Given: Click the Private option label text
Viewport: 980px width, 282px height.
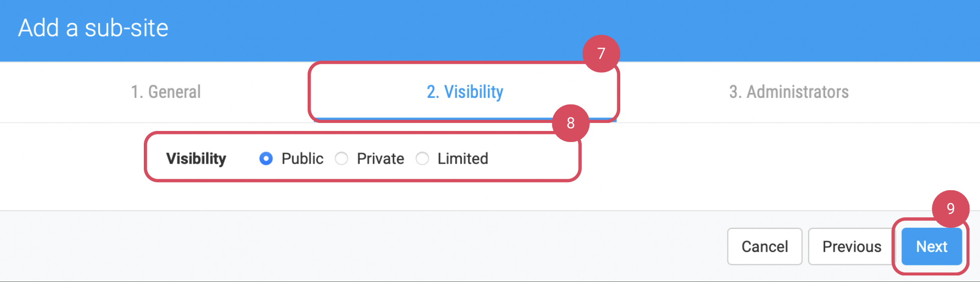Looking at the screenshot, I should [380, 159].
